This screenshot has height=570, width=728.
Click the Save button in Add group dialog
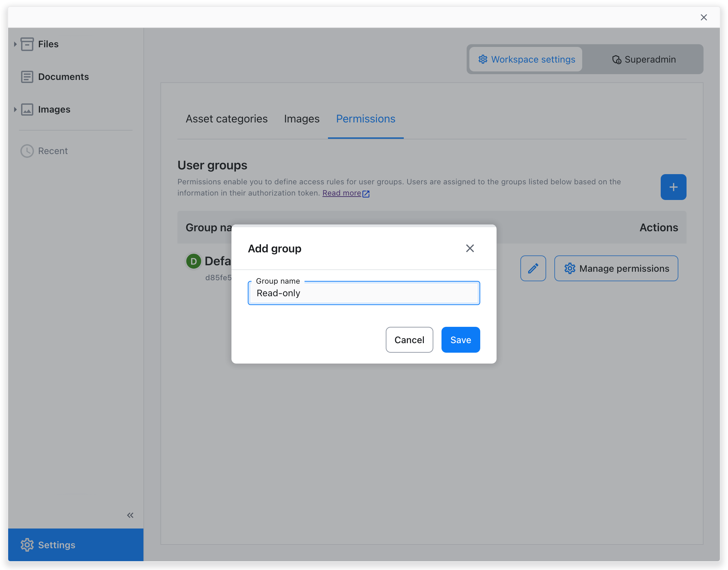coord(461,339)
